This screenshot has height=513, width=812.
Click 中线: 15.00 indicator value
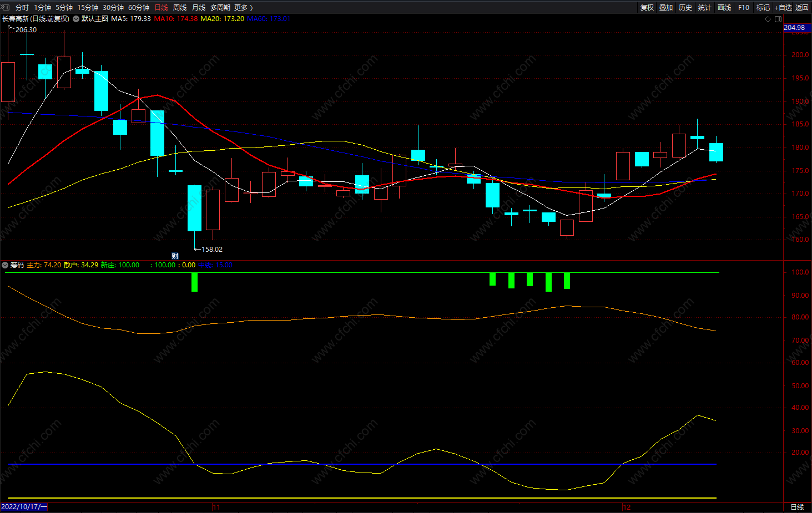tap(215, 265)
